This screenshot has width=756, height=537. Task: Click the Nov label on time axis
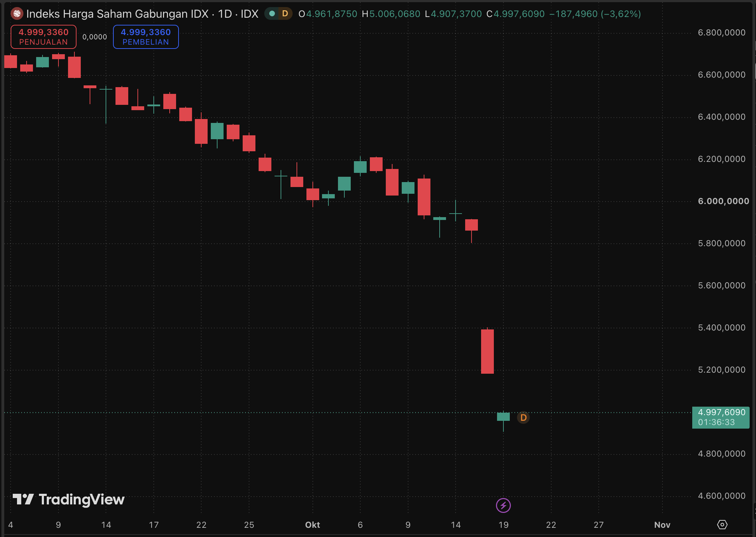coord(662,525)
